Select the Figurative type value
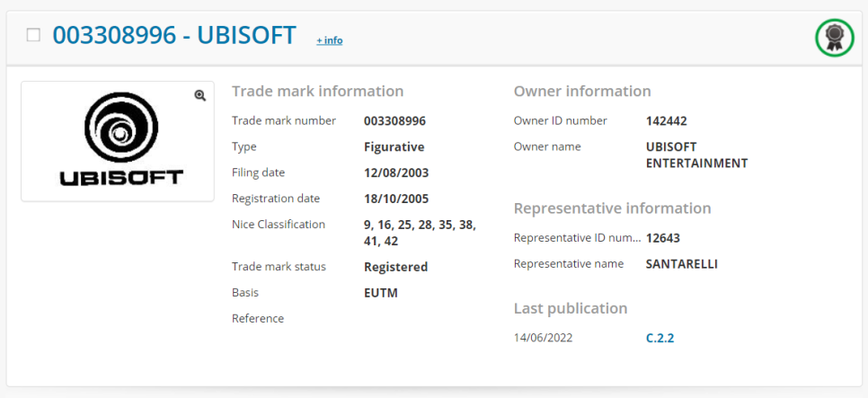Image resolution: width=868 pixels, height=398 pixels. (x=394, y=147)
